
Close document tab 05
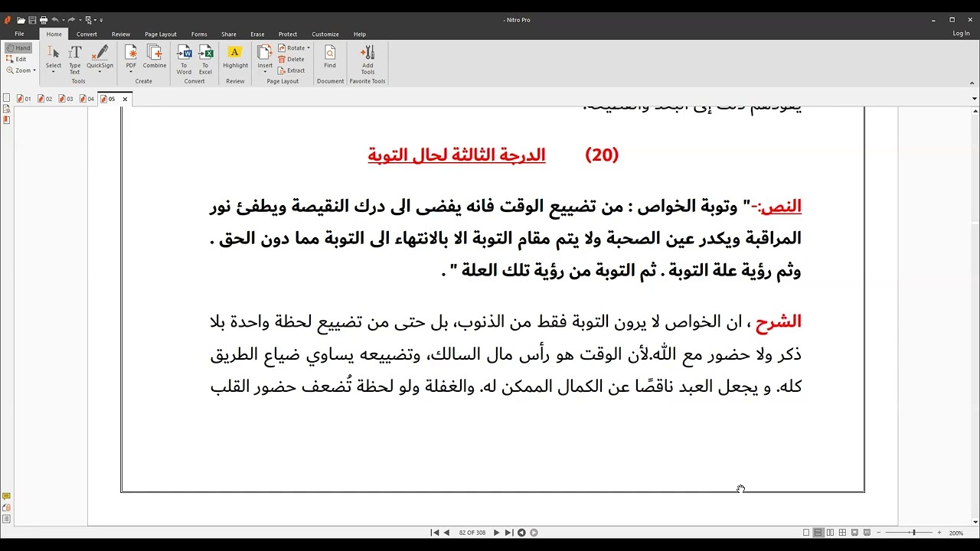125,99
